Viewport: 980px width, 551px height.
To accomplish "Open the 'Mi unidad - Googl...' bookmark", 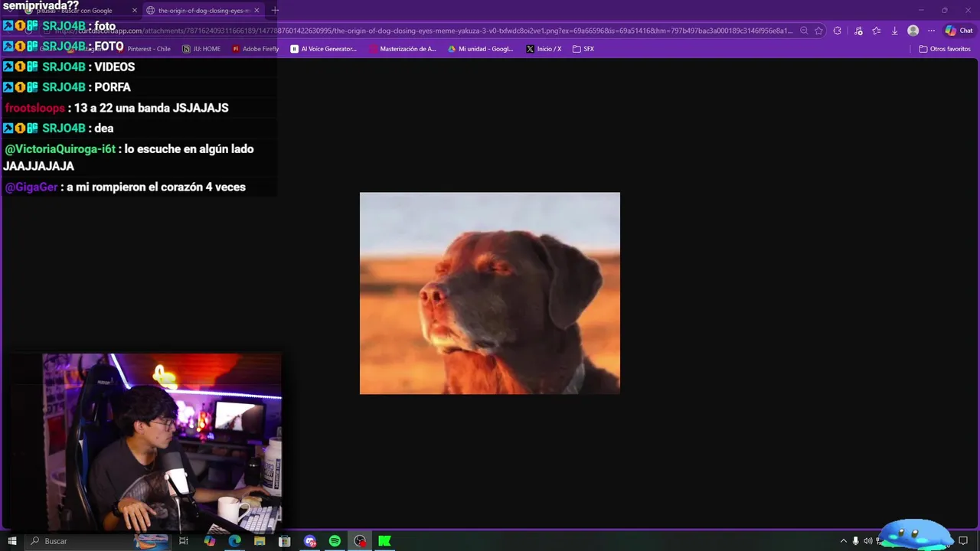I will (x=481, y=49).
